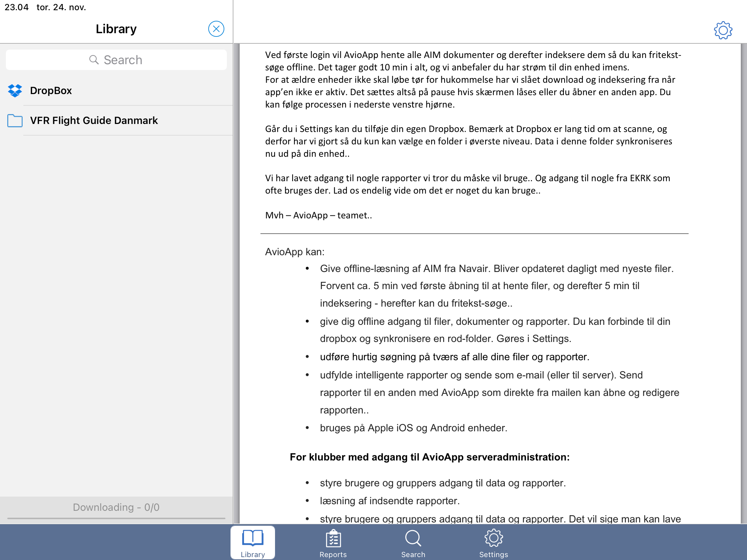Click 'læsning af indsendte rapporter' bullet
747x560 pixels.
tap(390, 501)
